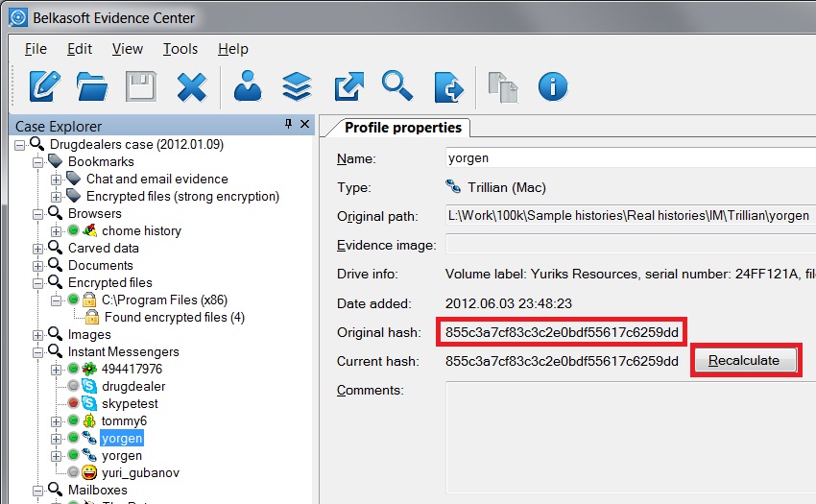Screen dimensions: 816x504
Task: Click the lock icon for Found encrypted files
Action: pos(92,317)
